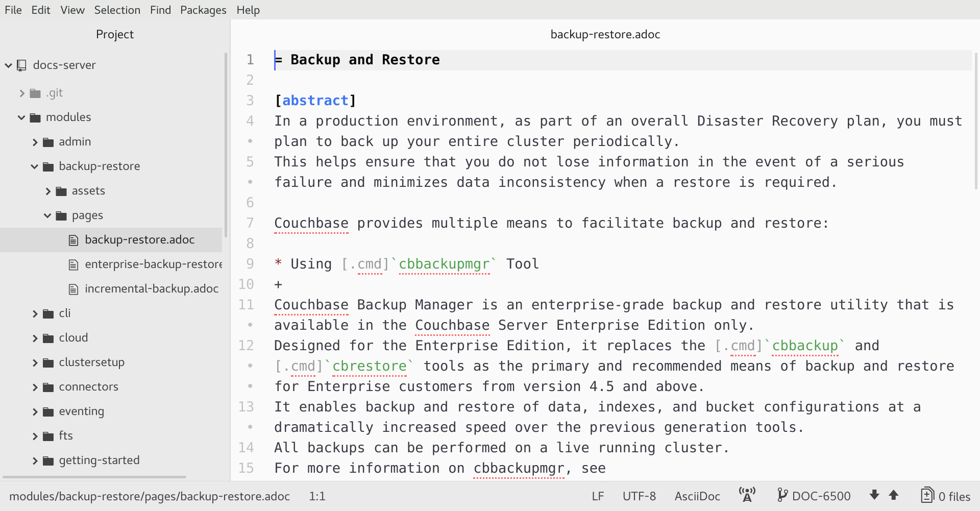The image size is (980, 511).
Task: Change encoding by clicking UTF-8
Action: (x=639, y=495)
